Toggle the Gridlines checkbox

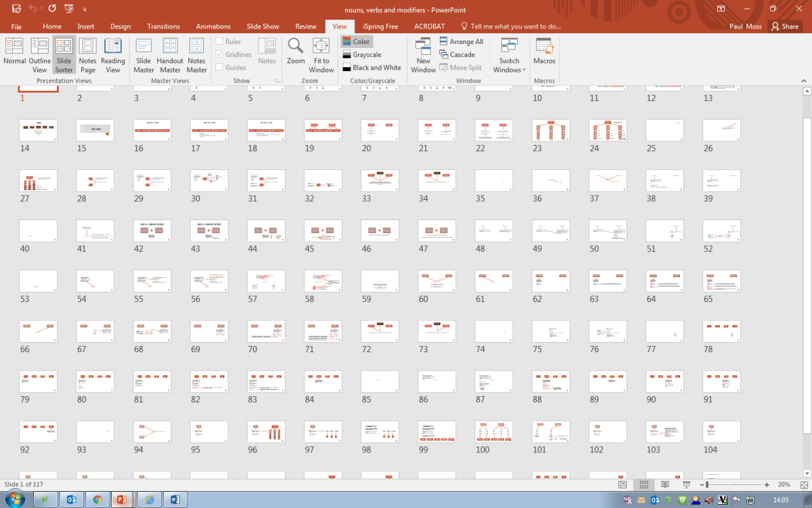219,54
